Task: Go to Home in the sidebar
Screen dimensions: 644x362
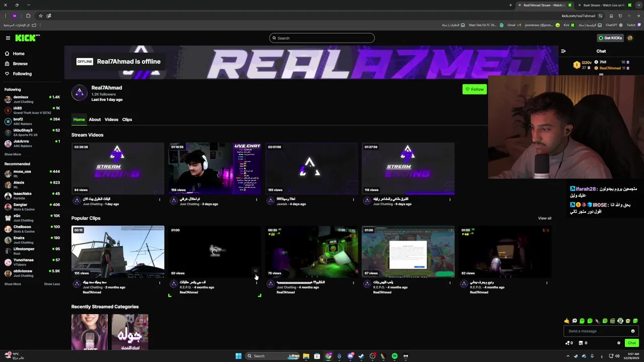Action: click(x=19, y=54)
